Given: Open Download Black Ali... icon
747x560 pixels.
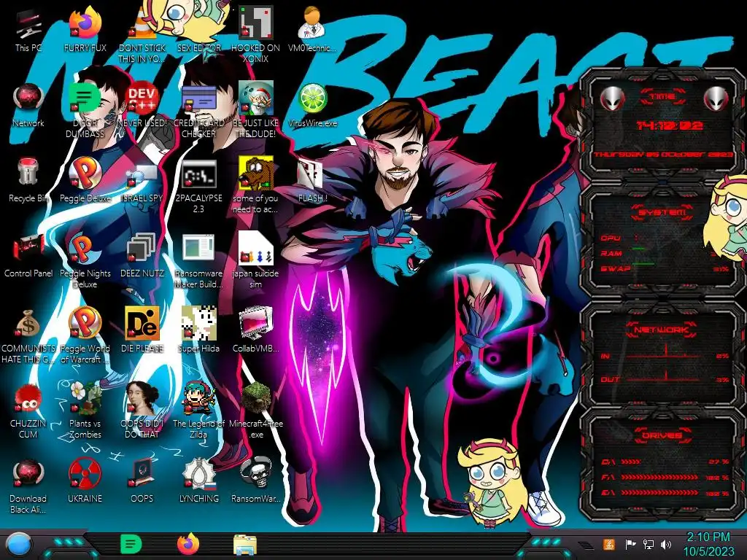Looking at the screenshot, I should pos(28,487).
